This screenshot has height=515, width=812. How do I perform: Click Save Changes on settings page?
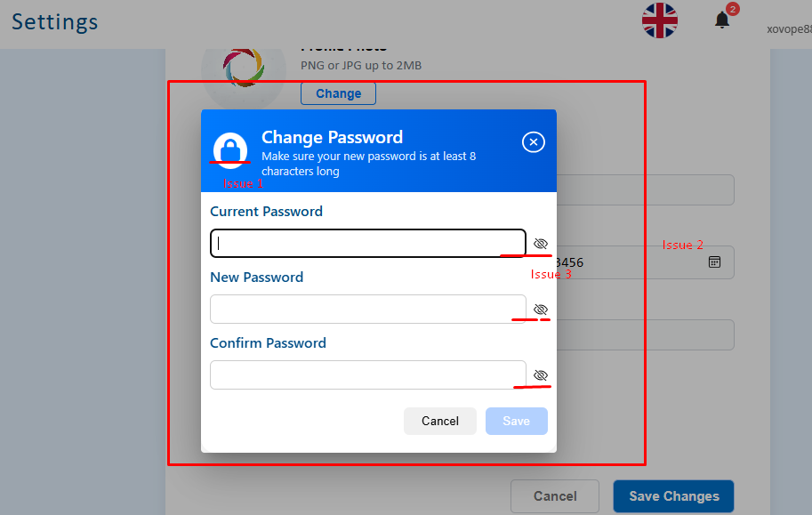[x=674, y=496]
